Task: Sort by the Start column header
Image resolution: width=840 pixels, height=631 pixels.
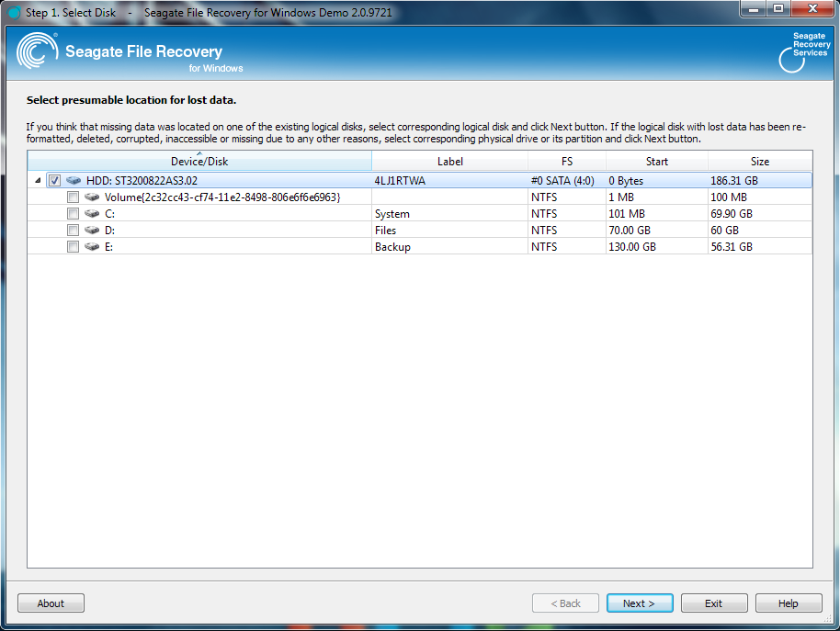Action: tap(657, 161)
